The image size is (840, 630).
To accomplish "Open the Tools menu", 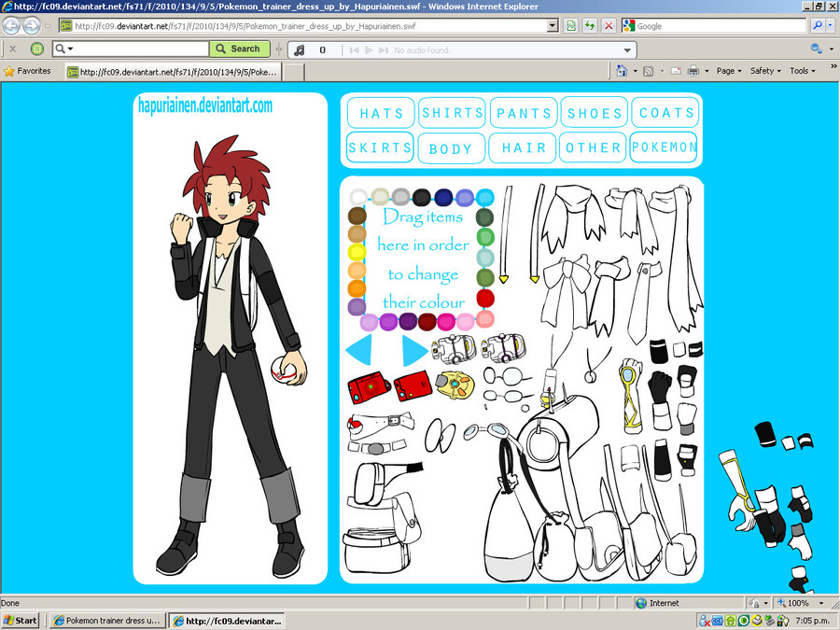I will tap(802, 71).
